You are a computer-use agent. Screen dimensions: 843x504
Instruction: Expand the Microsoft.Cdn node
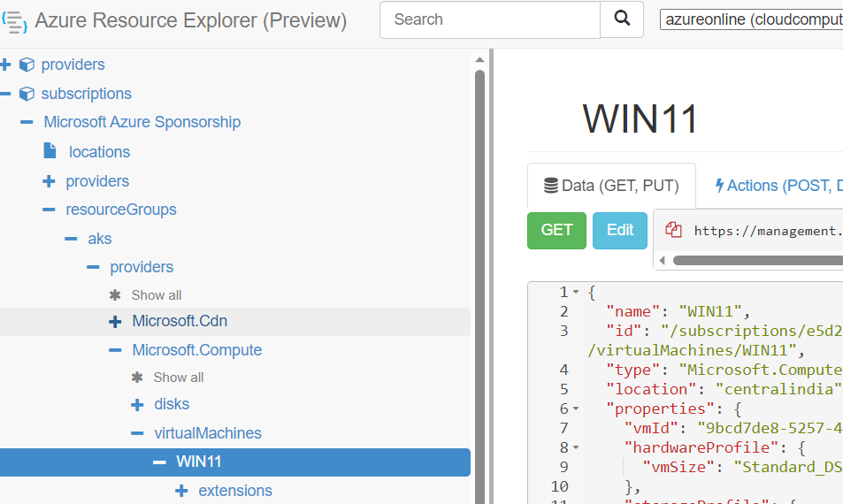click(x=115, y=321)
